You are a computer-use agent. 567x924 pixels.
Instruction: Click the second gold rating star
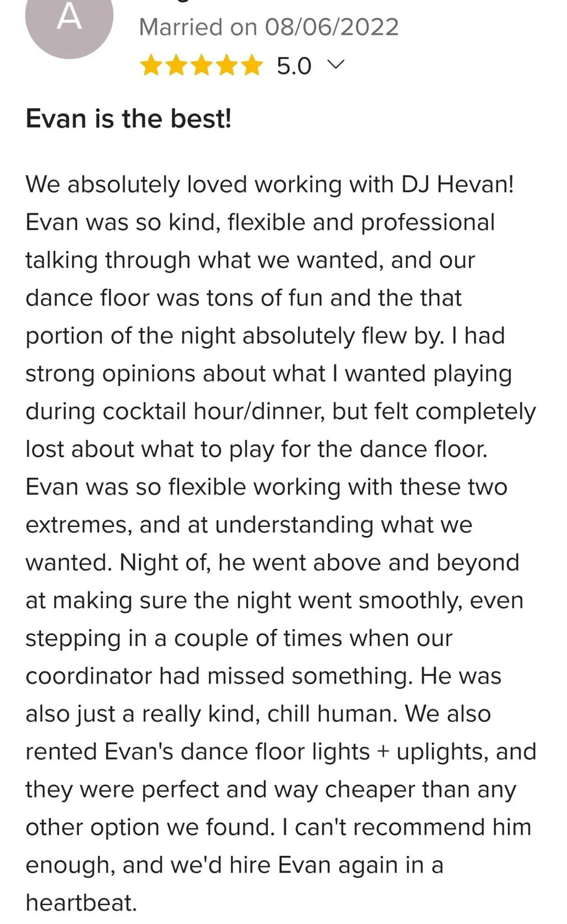pos(177,65)
